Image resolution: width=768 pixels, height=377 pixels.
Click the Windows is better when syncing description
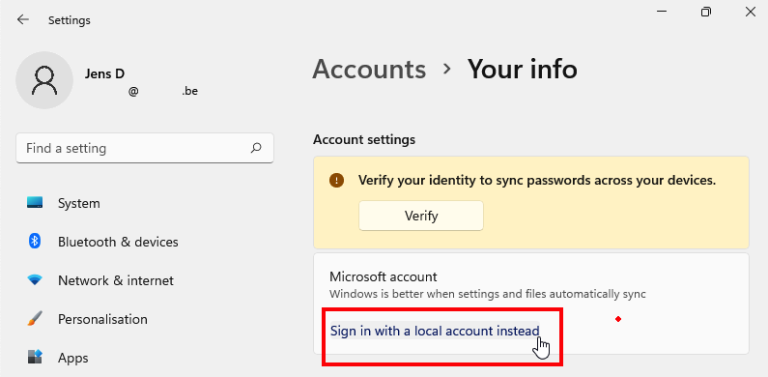(487, 294)
